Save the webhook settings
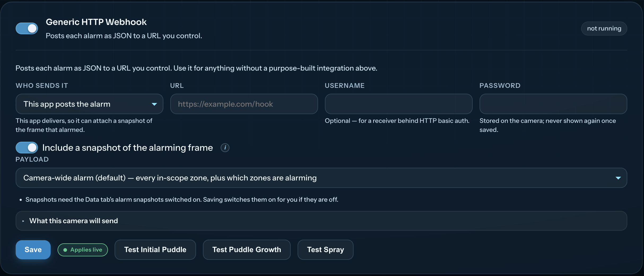 [33, 250]
